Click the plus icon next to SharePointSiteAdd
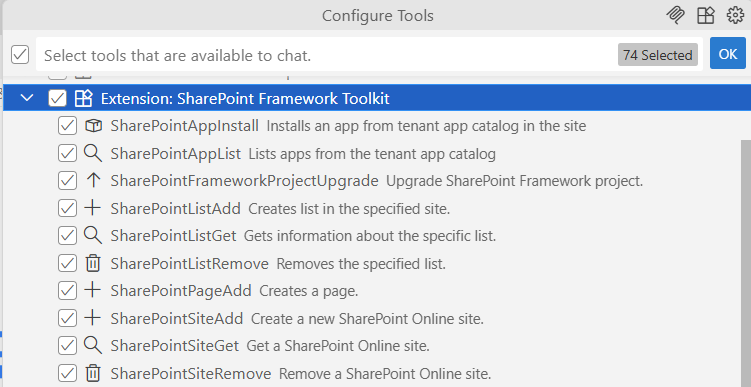The image size is (751, 387). click(x=93, y=318)
